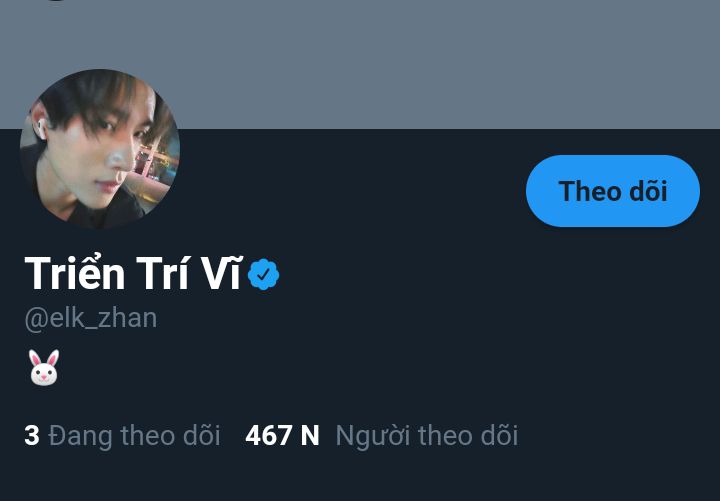The width and height of the screenshot is (720, 501).
Task: Tap the Đang theo dõi label text
Action: 134,436
